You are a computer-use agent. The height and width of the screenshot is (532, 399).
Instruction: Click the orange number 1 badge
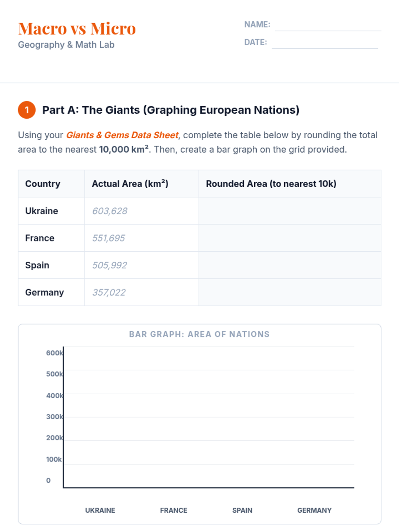tap(27, 110)
